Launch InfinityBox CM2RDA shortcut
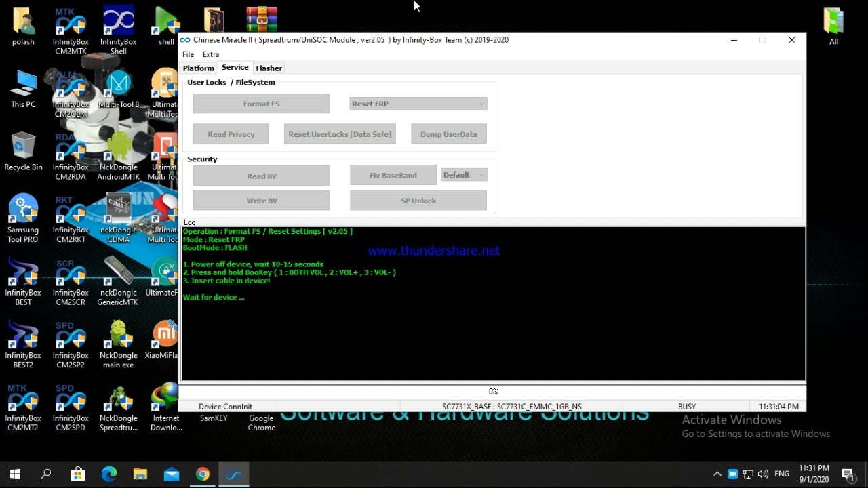The height and width of the screenshot is (488, 868). tap(71, 157)
